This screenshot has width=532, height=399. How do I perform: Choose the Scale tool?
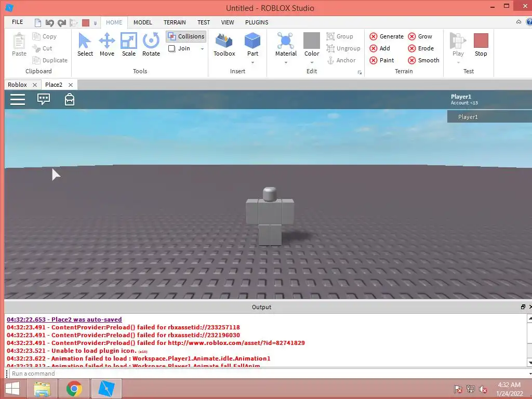[129, 45]
